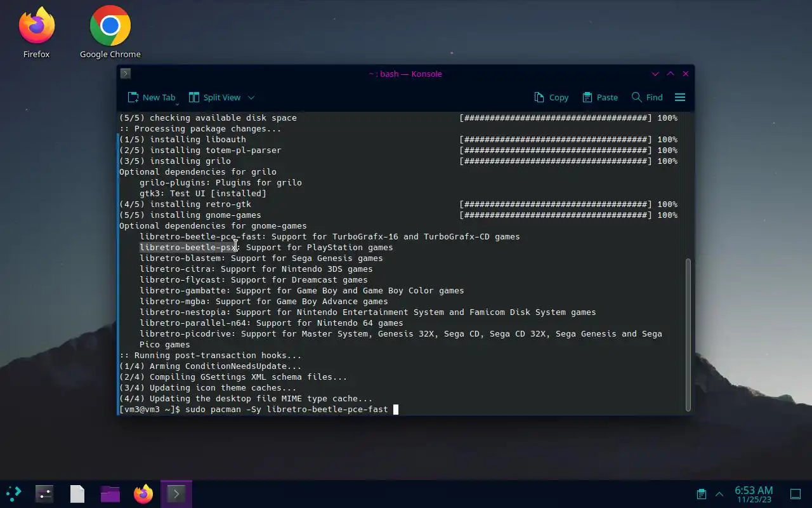
Task: Maximize the Konsole window
Action: (671, 74)
